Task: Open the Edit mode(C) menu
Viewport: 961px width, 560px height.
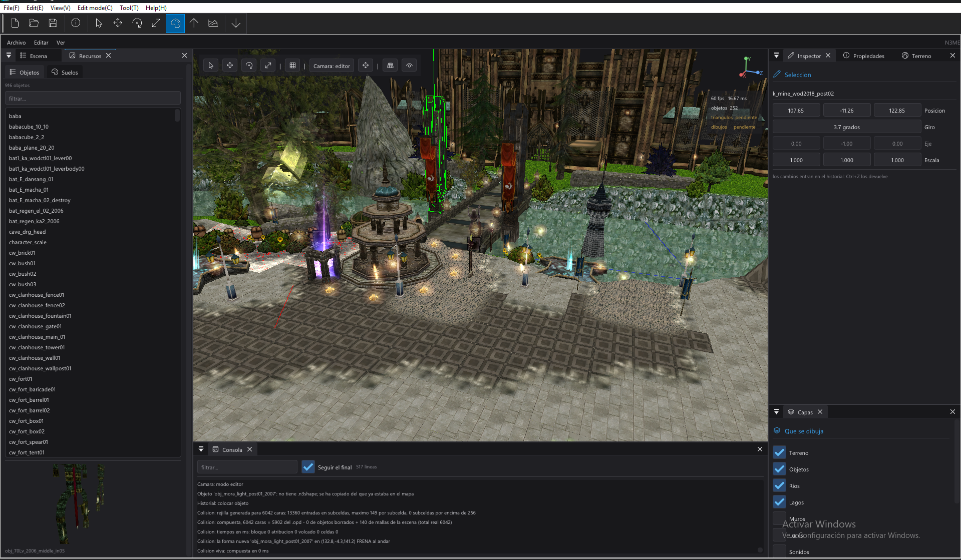Action: tap(95, 8)
